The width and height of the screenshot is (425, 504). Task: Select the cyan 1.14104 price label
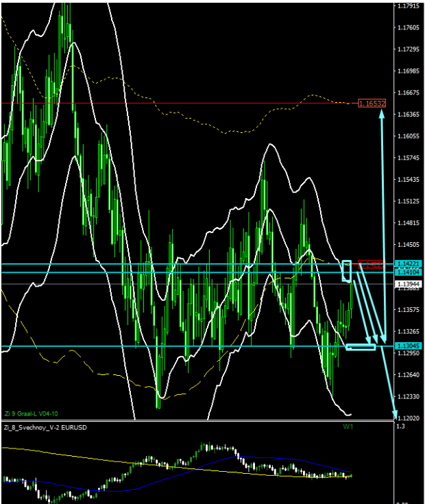click(409, 272)
